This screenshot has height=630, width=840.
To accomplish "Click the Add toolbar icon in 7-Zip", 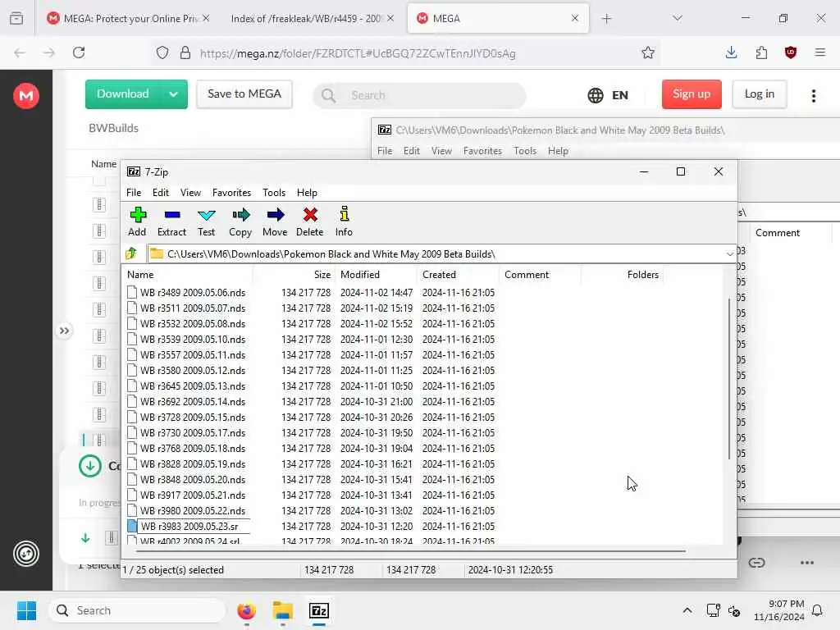I will point(138,221).
